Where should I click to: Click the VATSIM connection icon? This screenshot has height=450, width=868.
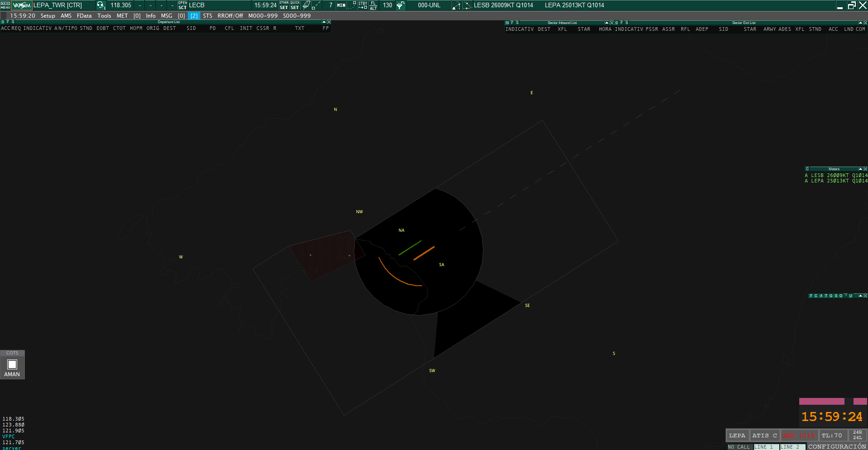click(x=22, y=5)
